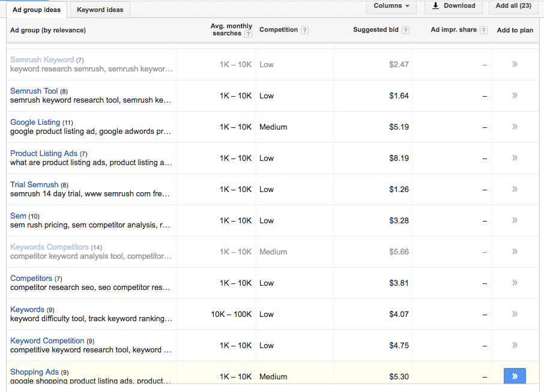Click keyword text 'sem rush pricing'
544x392 pixels.
[x=39, y=225]
